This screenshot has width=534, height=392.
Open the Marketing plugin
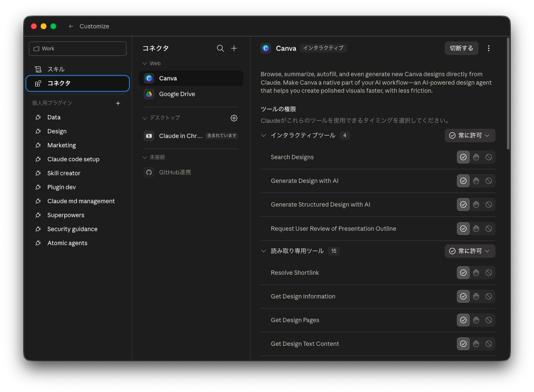coord(78,145)
